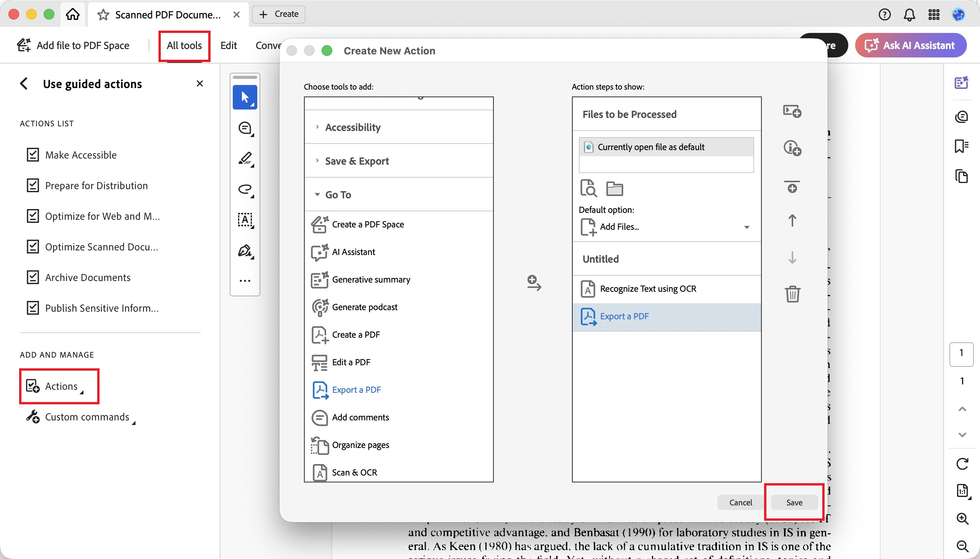Open AI Assistant panel icon in right rail
The image size is (980, 559).
coord(961,83)
